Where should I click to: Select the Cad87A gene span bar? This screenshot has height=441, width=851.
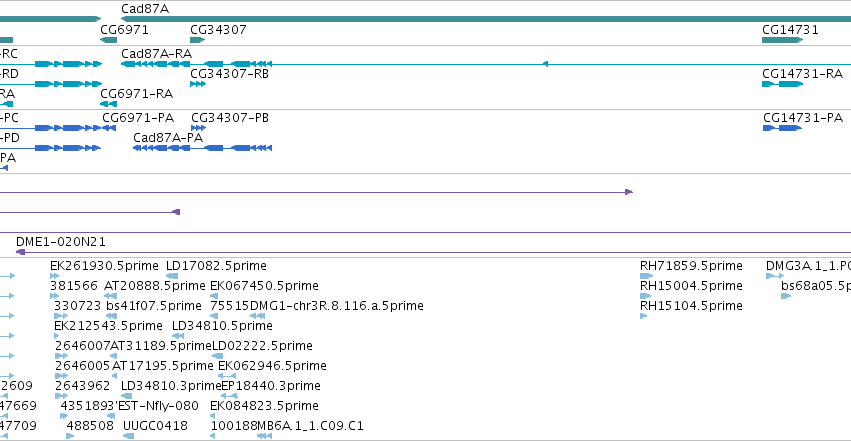click(486, 19)
